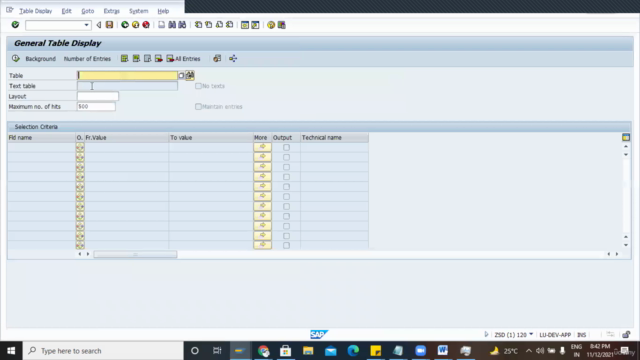Open the Edit menu
This screenshot has width=640, height=360.
[x=67, y=11]
